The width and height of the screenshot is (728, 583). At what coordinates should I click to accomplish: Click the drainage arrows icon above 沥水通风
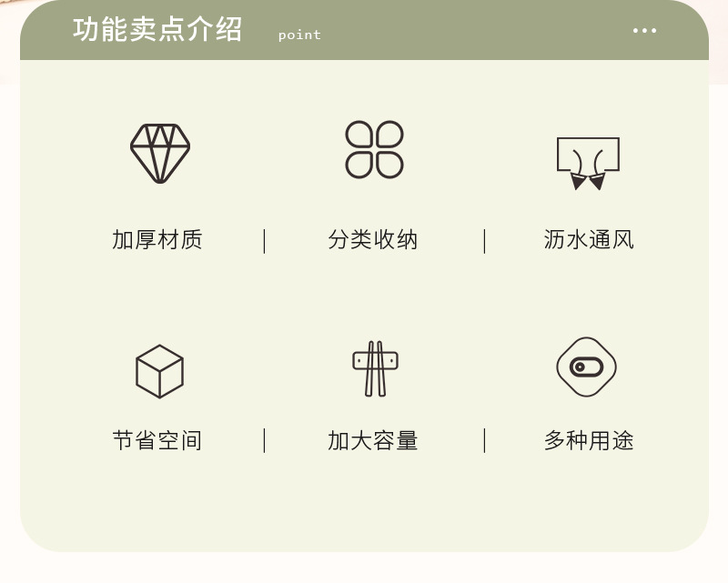tap(588, 164)
